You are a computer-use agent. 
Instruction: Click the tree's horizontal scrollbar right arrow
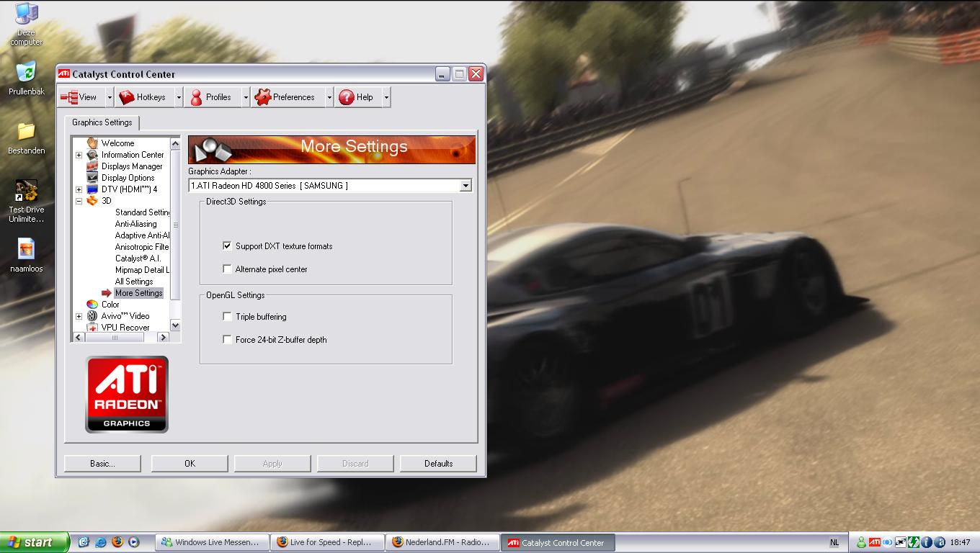pyautogui.click(x=164, y=338)
